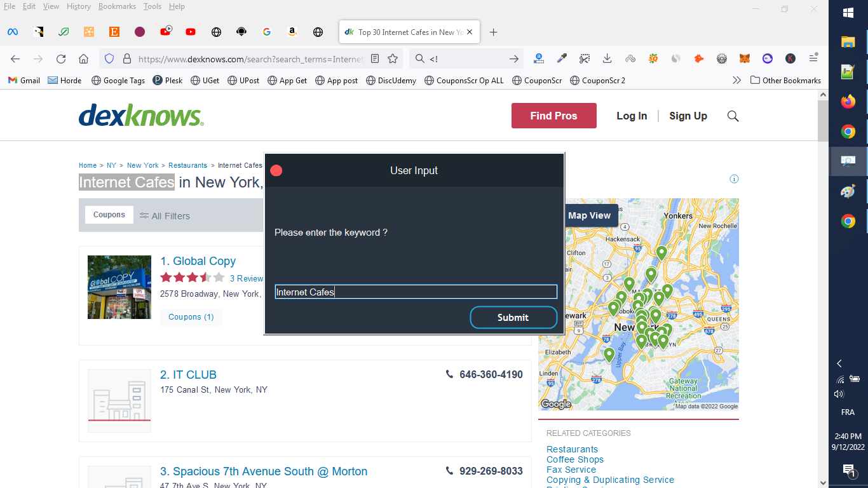Open the Keepa extension with the K icon
Image resolution: width=868 pixels, height=488 pixels.
(x=790, y=58)
